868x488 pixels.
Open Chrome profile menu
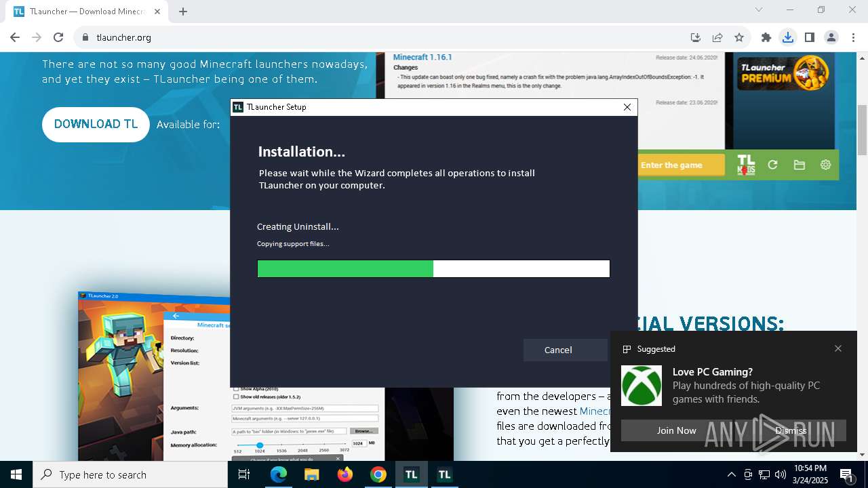click(831, 37)
